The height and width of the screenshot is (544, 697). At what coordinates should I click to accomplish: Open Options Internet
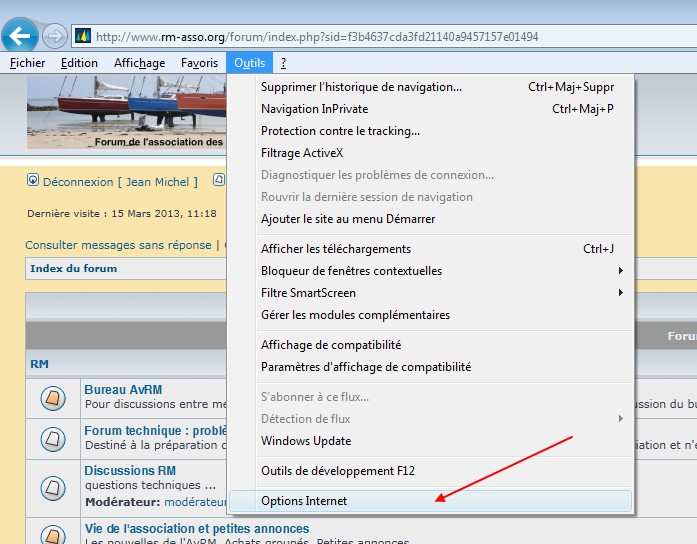coord(430,501)
